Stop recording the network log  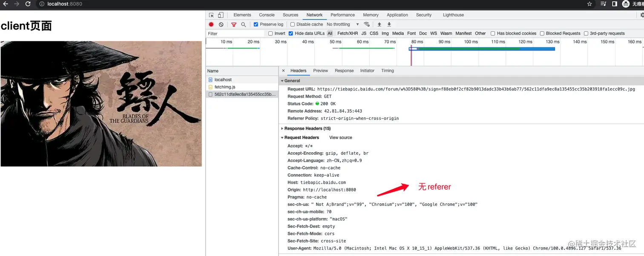click(211, 25)
